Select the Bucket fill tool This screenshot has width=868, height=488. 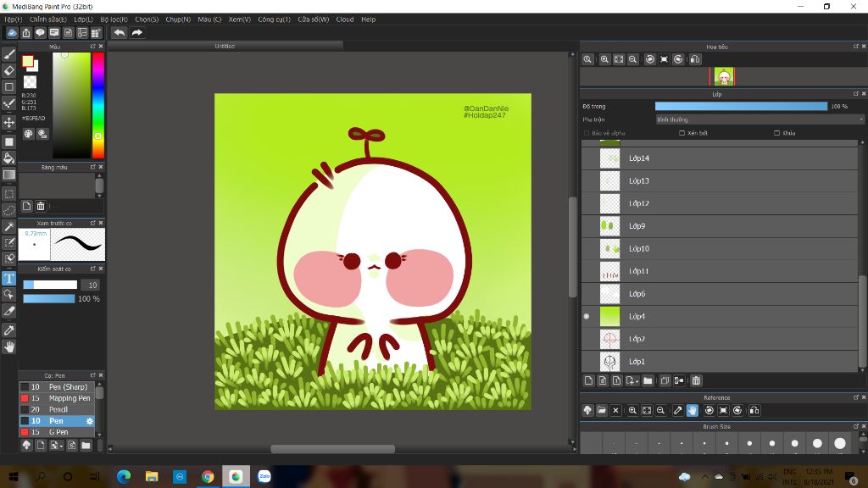9,158
